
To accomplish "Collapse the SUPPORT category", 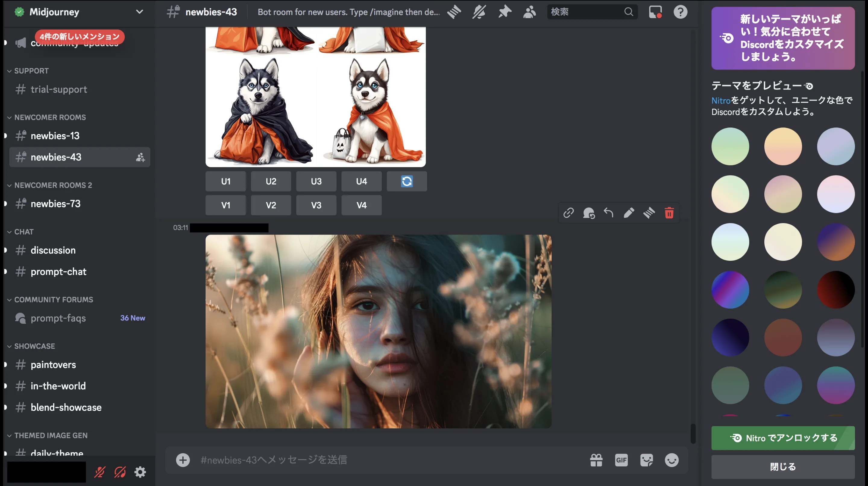I will click(x=28, y=71).
